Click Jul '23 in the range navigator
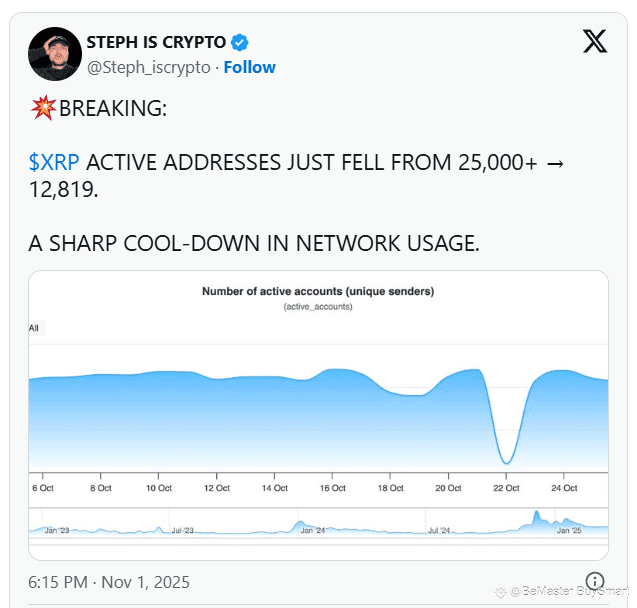 tap(181, 530)
